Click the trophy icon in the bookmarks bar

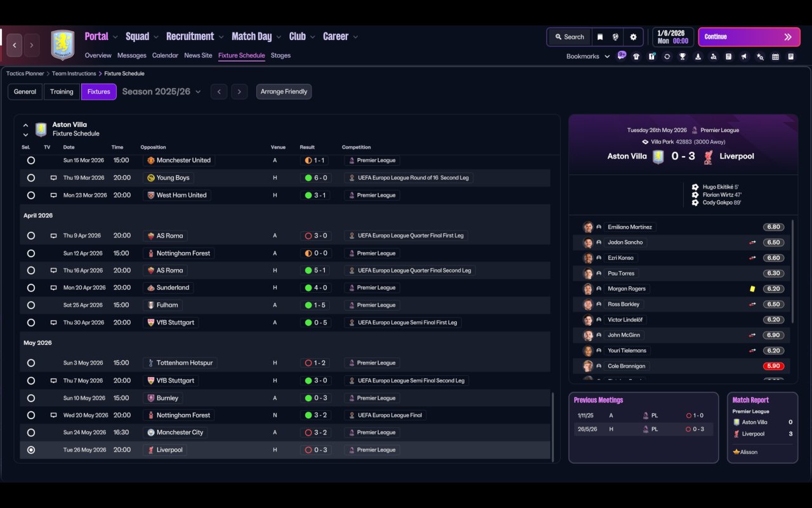click(683, 57)
